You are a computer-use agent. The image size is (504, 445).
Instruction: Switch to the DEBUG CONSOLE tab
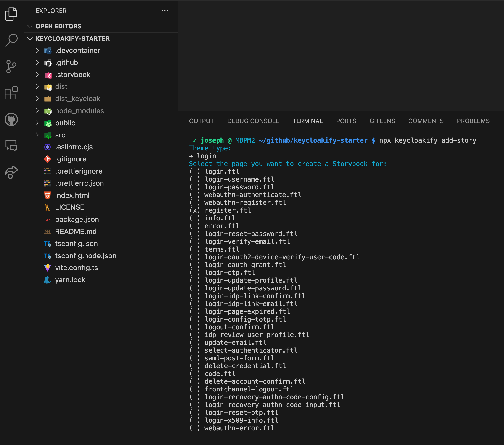coord(253,121)
